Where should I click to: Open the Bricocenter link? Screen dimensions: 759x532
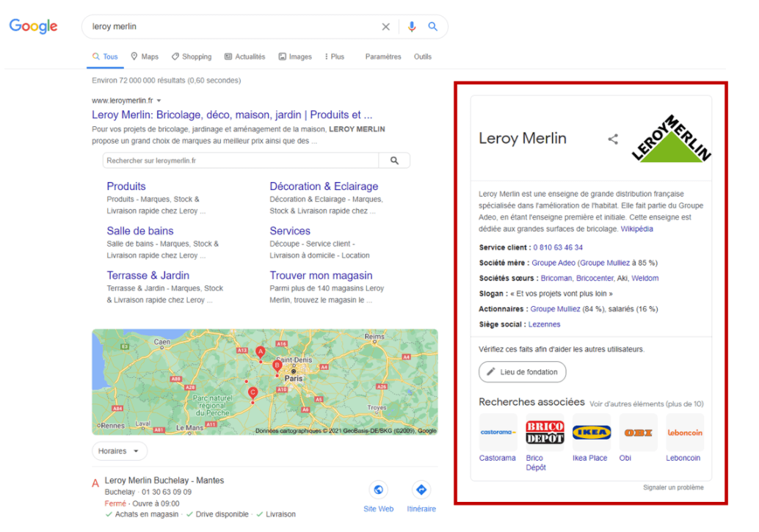[595, 278]
